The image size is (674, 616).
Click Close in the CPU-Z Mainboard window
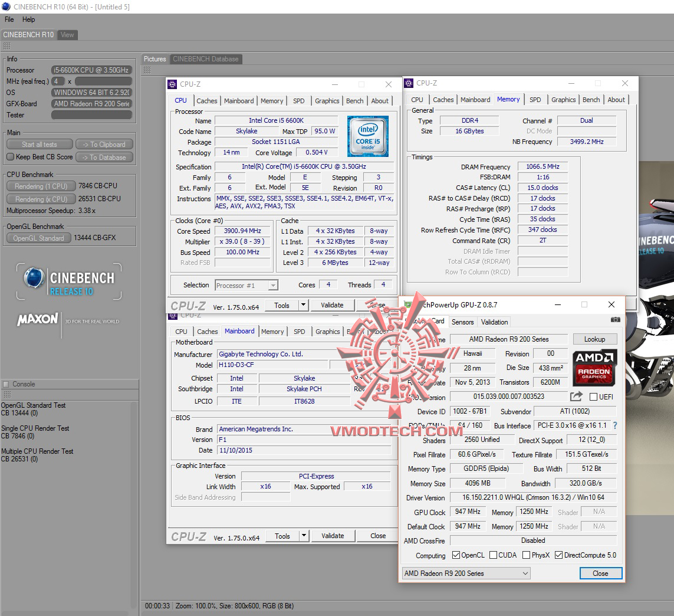click(378, 536)
